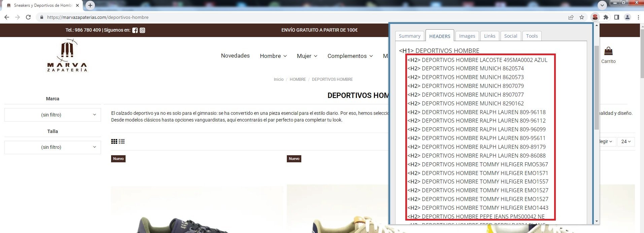Expand the Complementos menu
Viewport: 644px width, 233px height.
point(350,56)
